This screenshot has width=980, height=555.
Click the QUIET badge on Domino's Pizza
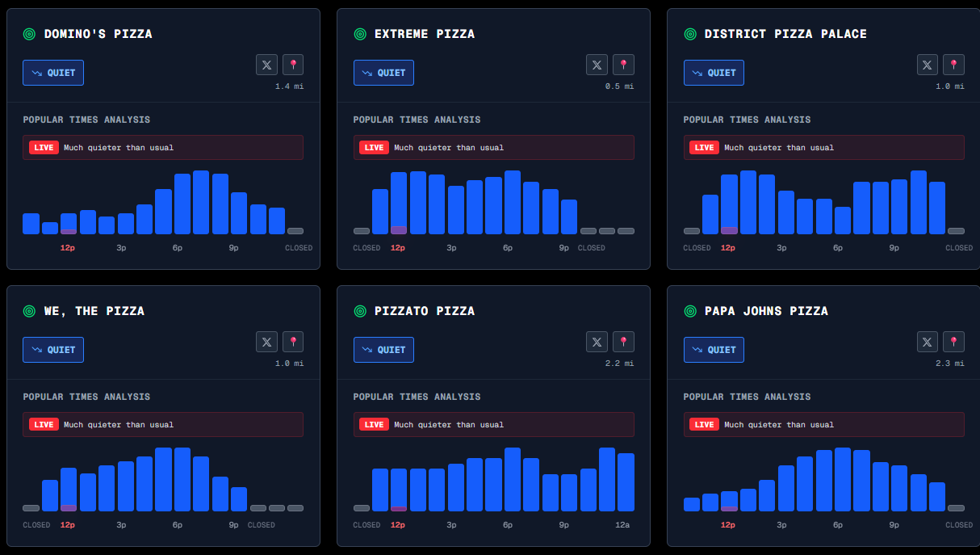click(x=53, y=73)
